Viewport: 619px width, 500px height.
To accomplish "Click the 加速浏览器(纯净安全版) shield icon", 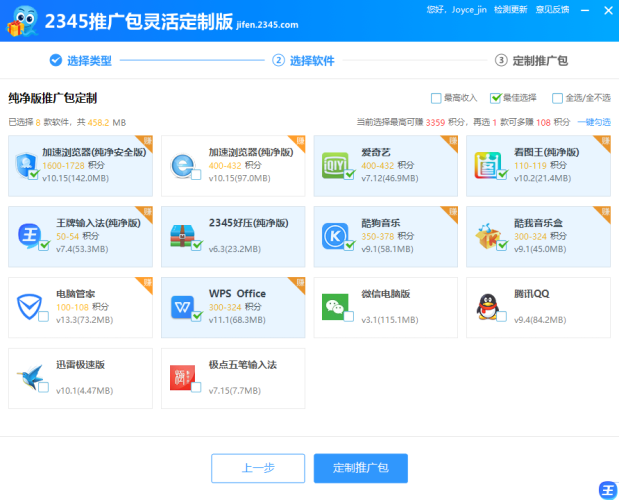I will pos(26,165).
